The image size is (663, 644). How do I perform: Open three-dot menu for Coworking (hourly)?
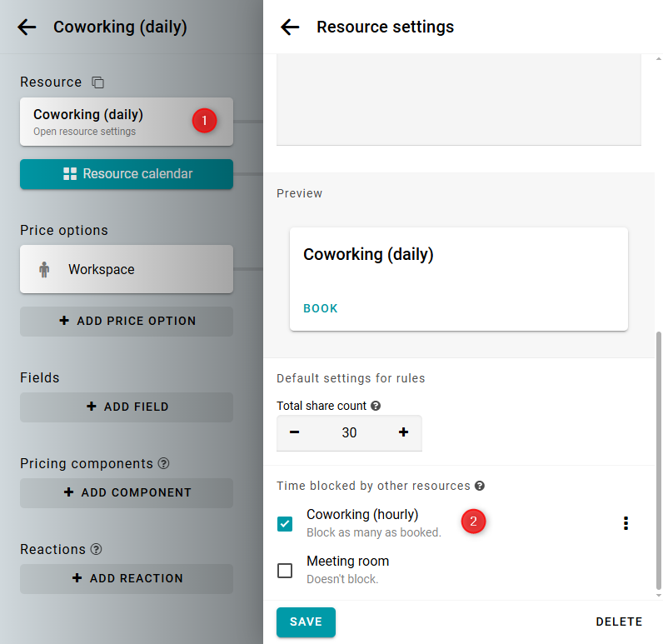(626, 523)
